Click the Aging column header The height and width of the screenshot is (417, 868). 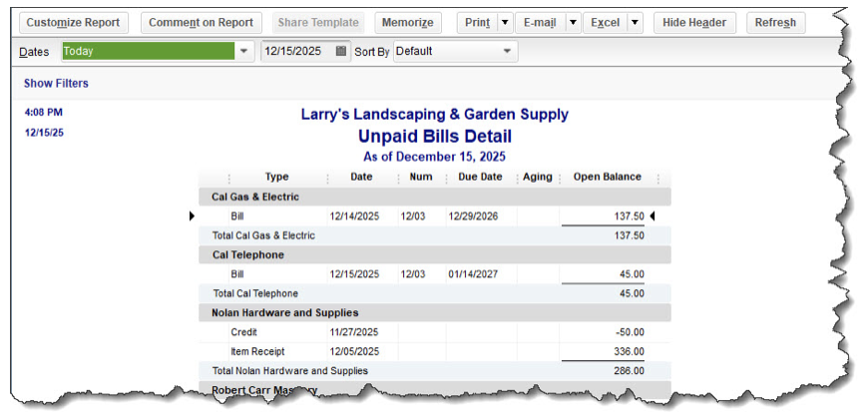coord(537,178)
